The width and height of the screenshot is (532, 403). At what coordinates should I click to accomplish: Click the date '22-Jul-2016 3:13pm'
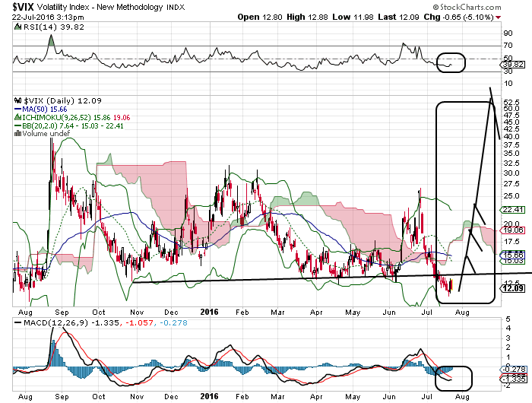(48, 17)
